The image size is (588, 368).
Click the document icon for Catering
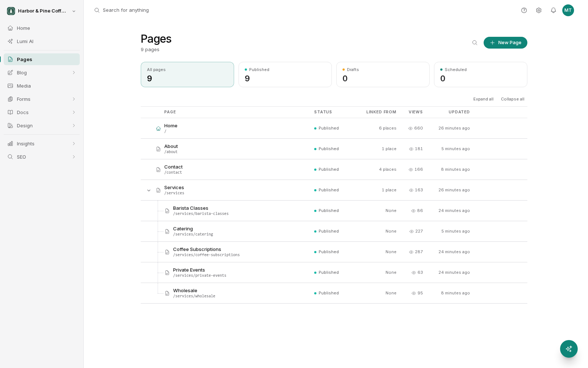(x=167, y=231)
